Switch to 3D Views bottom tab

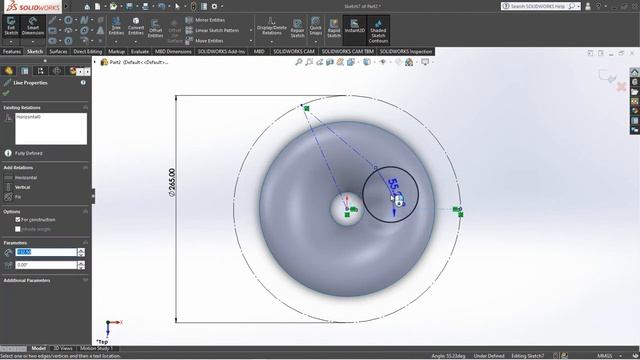63,348
